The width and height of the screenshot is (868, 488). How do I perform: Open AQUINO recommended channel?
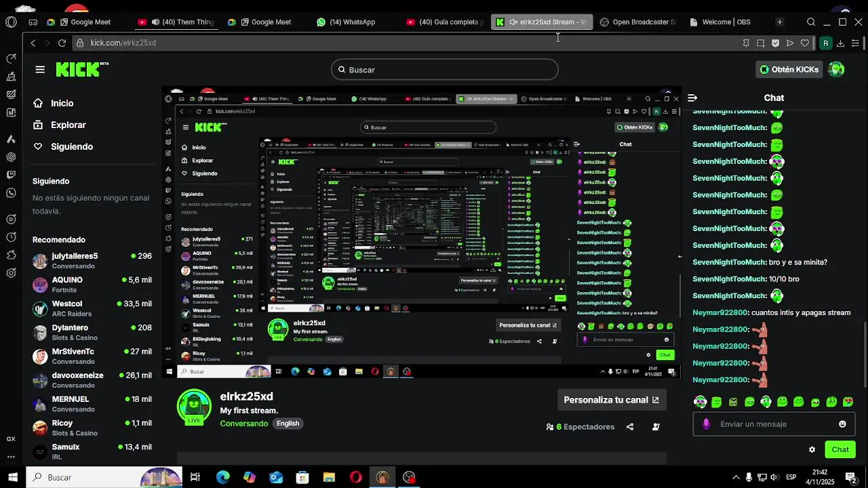[x=92, y=285]
